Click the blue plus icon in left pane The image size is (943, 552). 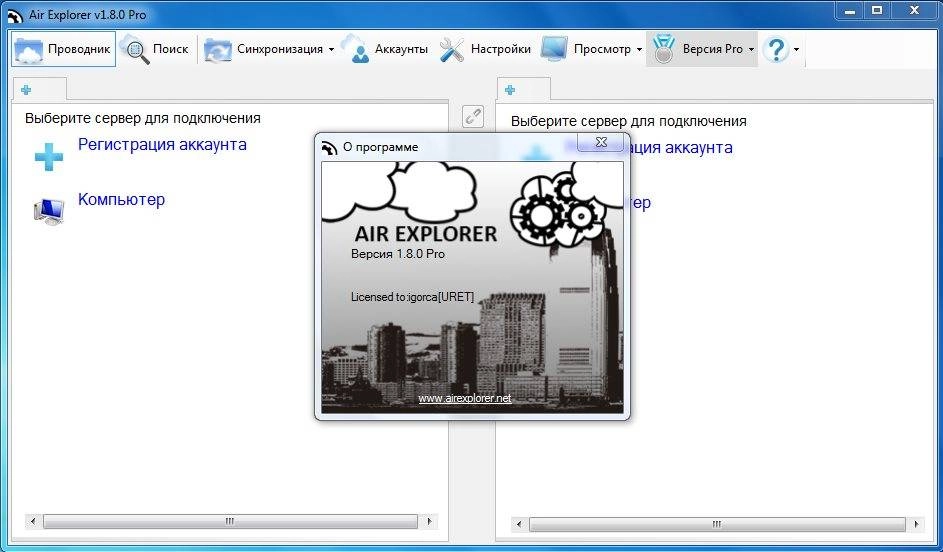(49, 157)
